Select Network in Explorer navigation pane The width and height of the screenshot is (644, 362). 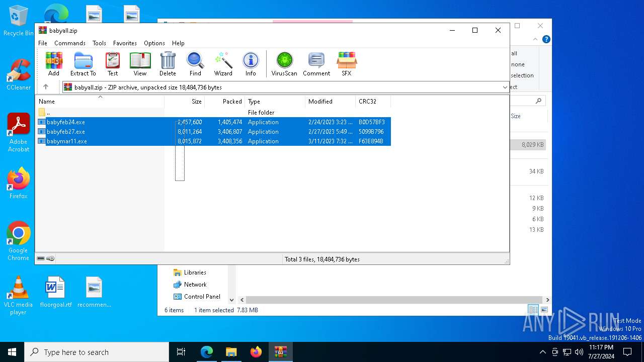coord(190,285)
